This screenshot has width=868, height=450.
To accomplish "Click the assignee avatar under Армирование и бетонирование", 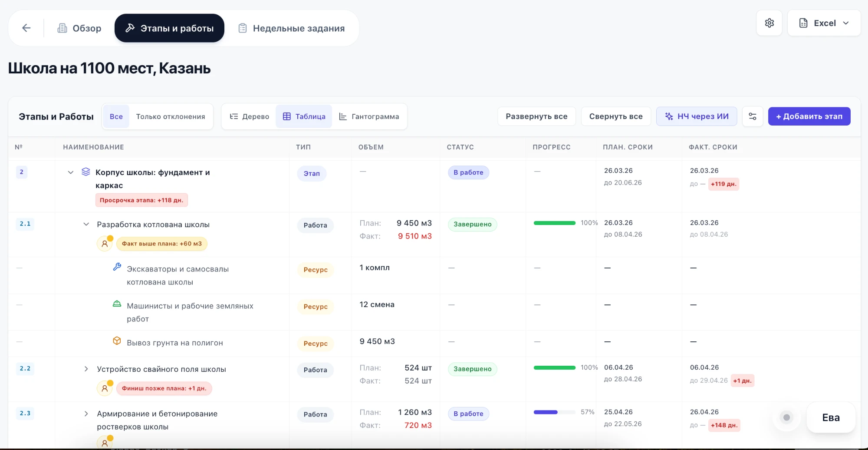I will pyautogui.click(x=105, y=443).
